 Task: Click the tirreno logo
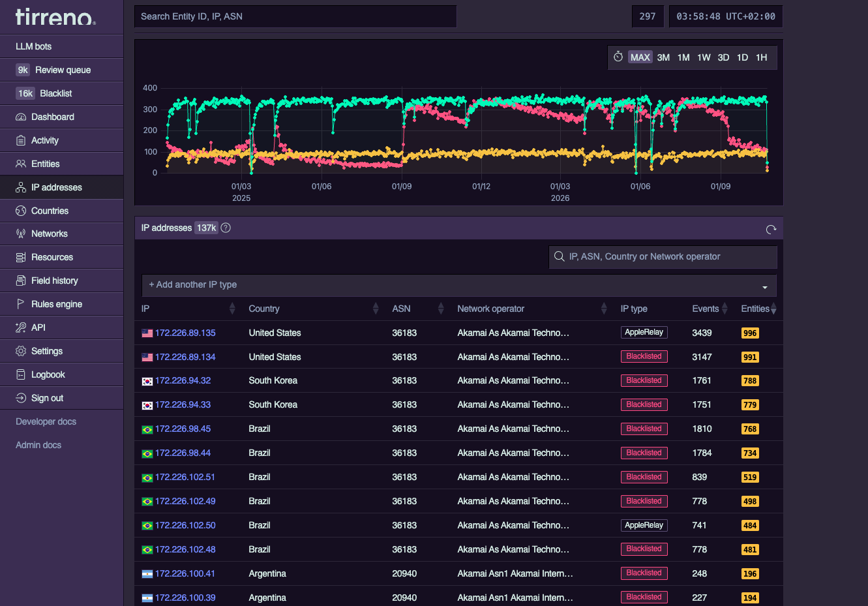(x=55, y=17)
